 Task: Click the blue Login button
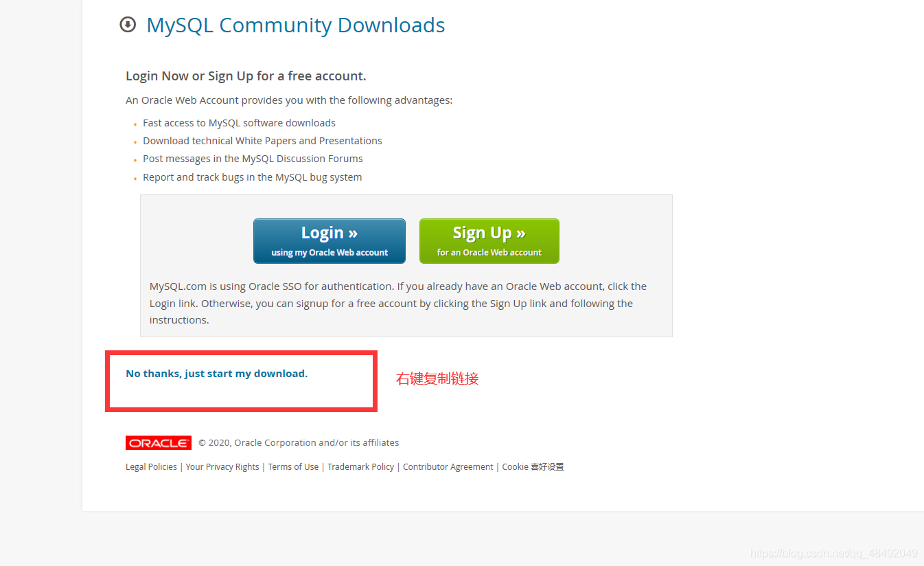tap(330, 241)
